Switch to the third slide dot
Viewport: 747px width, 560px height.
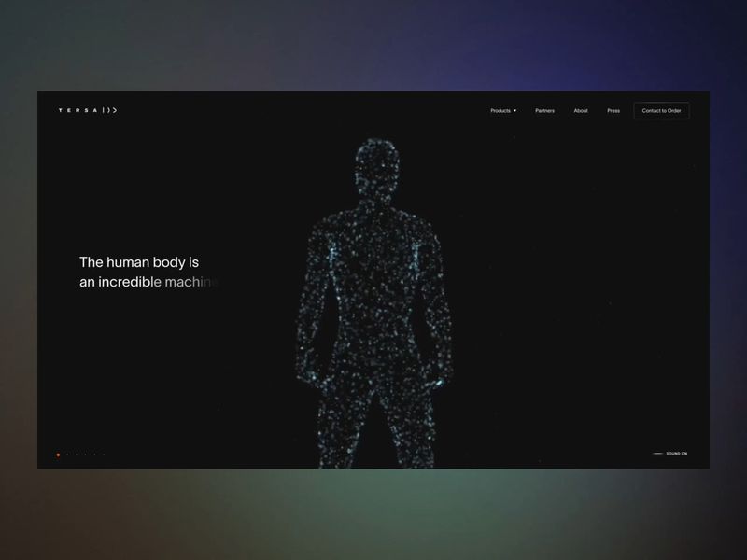[77, 455]
